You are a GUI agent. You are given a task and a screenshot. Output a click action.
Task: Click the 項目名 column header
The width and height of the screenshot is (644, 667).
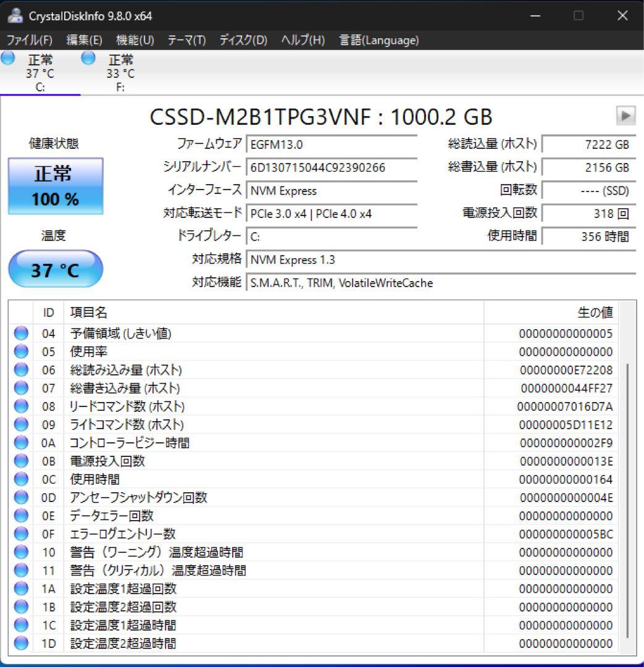(274, 313)
